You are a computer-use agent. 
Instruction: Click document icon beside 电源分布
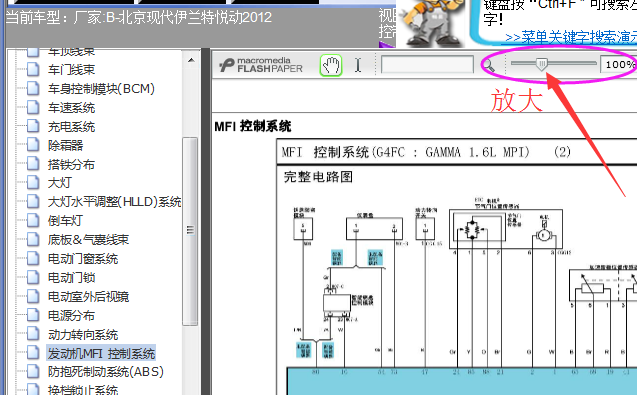(33, 315)
